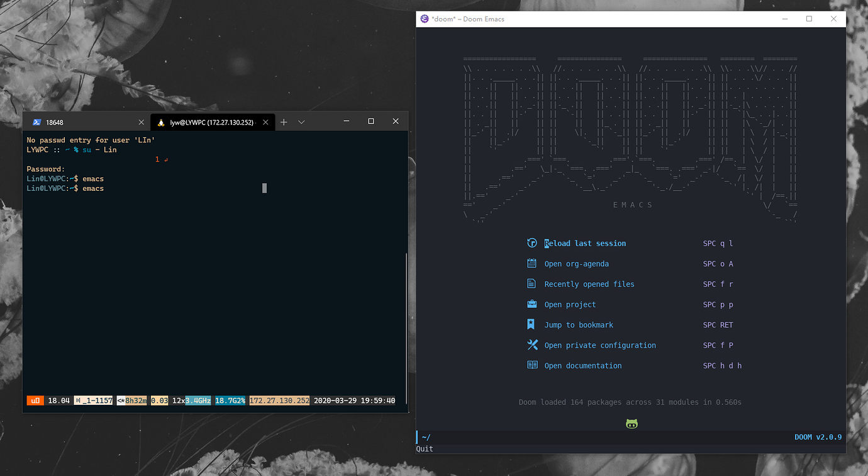Select Open project entry
Viewport: 868px width, 476px height.
(570, 304)
